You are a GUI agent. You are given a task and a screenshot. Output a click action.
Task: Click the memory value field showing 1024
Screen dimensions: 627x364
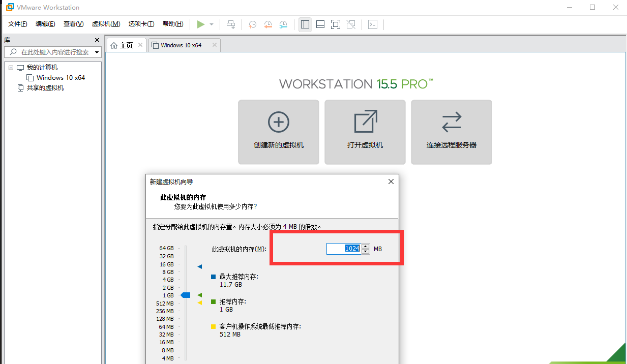point(344,249)
